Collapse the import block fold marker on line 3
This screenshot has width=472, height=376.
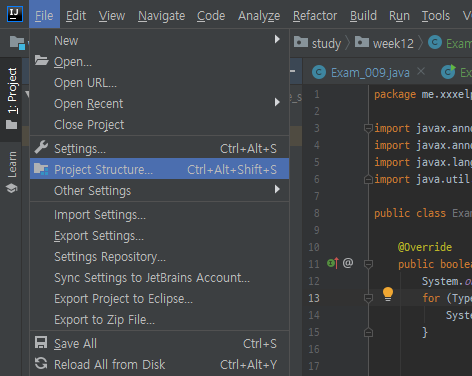(x=368, y=128)
